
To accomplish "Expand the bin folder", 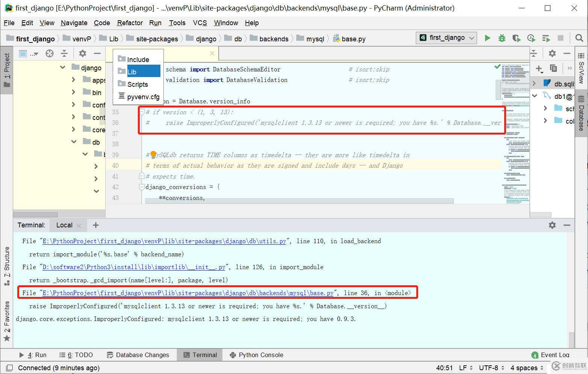I will [x=73, y=92].
